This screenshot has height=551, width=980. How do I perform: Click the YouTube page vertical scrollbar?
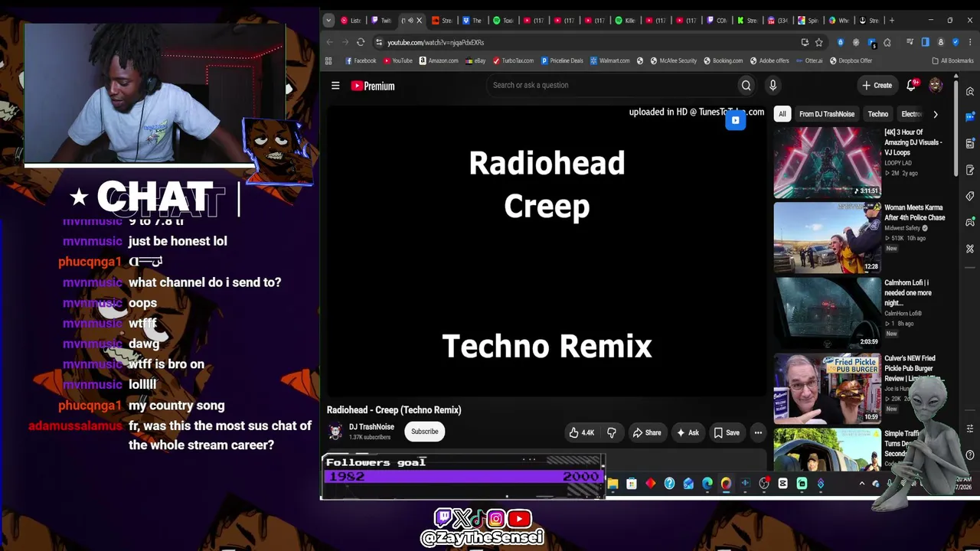956,126
